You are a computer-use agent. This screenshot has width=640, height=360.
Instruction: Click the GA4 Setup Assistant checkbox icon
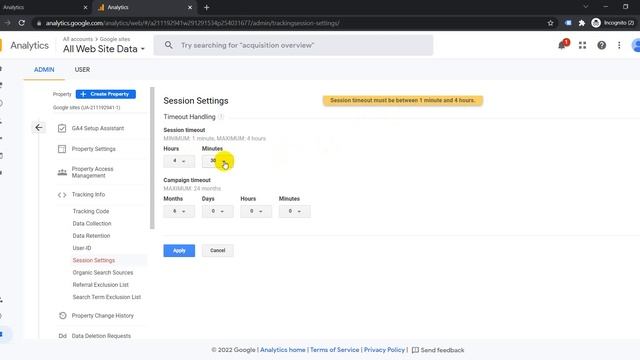[62, 128]
